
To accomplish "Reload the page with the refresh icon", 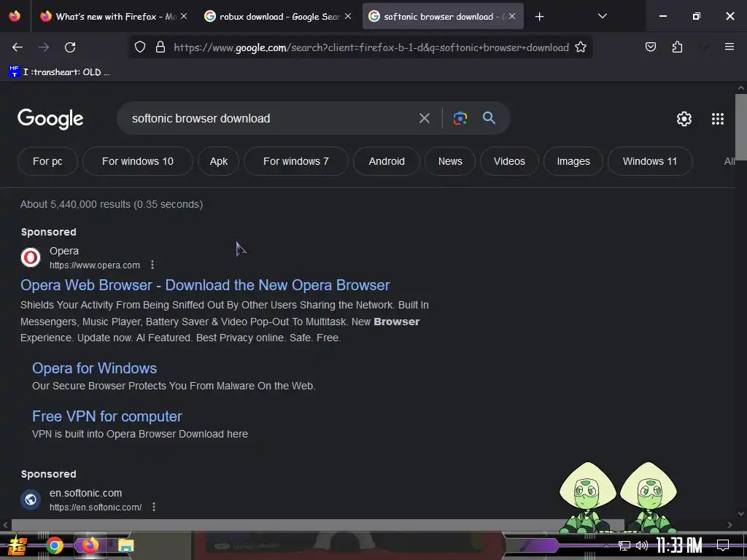I will 70,47.
